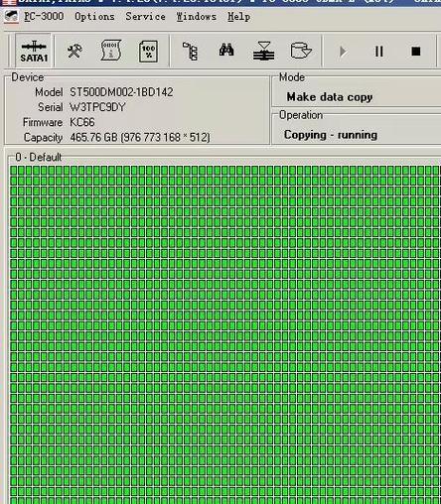
Task: Click the application icon beside PC-3000 menu
Action: click(12, 17)
